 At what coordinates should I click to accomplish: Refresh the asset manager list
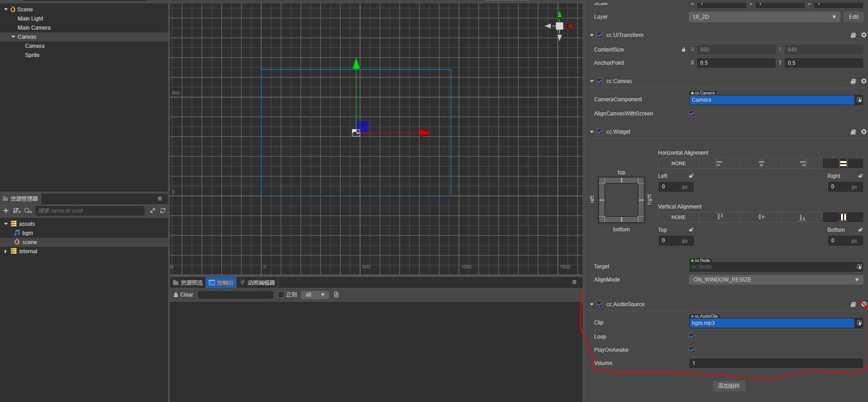pyautogui.click(x=163, y=211)
